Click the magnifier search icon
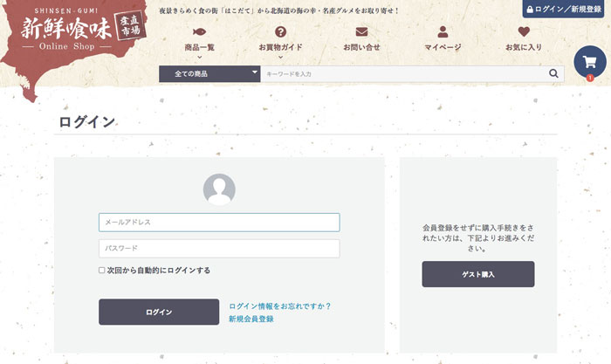611x364 pixels. coord(553,74)
